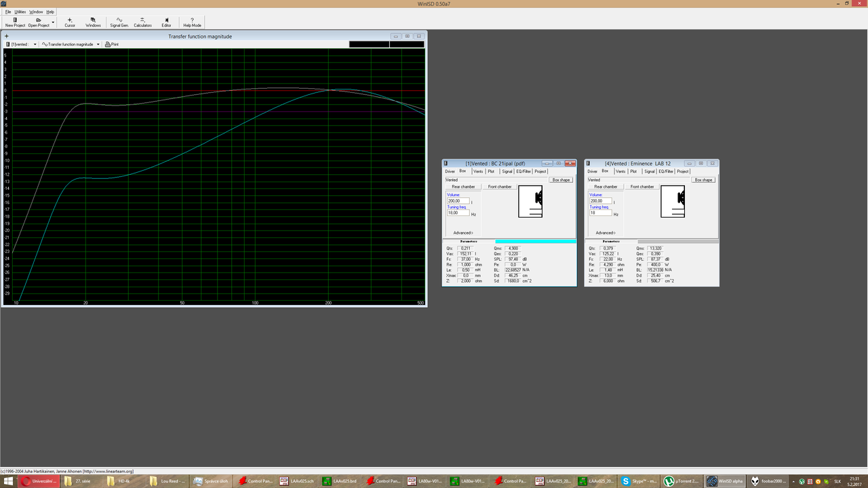Create a New Project from the toolbar
Image resolution: width=868 pixels, height=488 pixels.
[15, 22]
